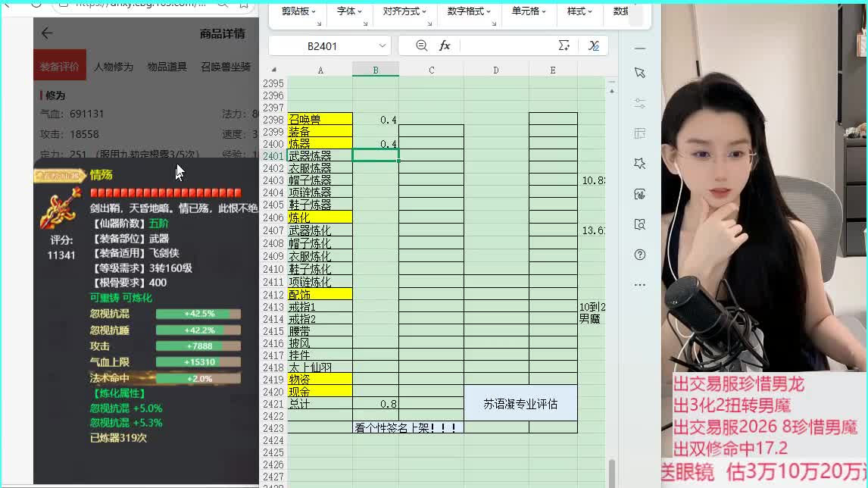This screenshot has width=868, height=488.
Task: Click the vertical scrollbar up arrow
Action: (x=612, y=91)
